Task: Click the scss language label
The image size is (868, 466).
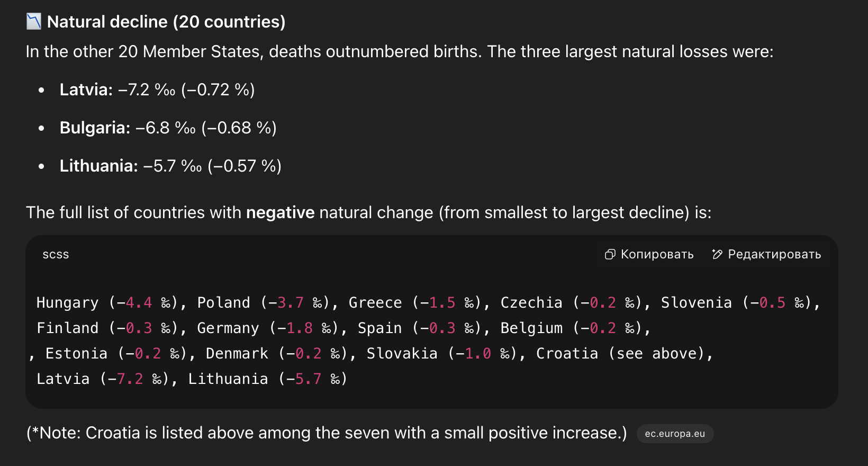Action: 56,255
